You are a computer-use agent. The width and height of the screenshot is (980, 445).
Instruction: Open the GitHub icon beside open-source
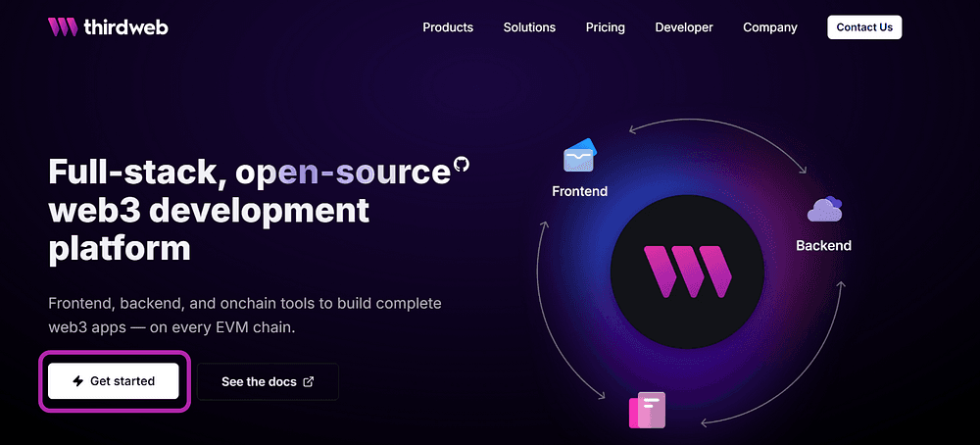click(461, 165)
